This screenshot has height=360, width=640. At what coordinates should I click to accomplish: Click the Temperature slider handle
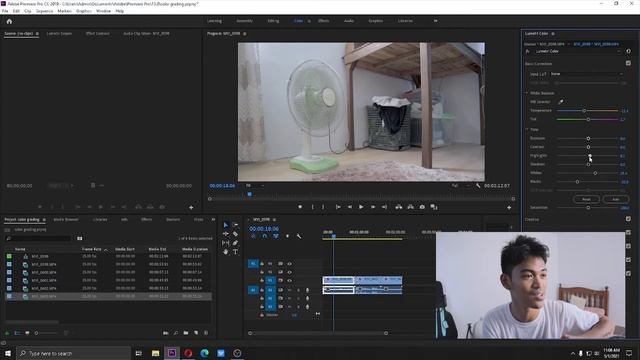point(584,111)
